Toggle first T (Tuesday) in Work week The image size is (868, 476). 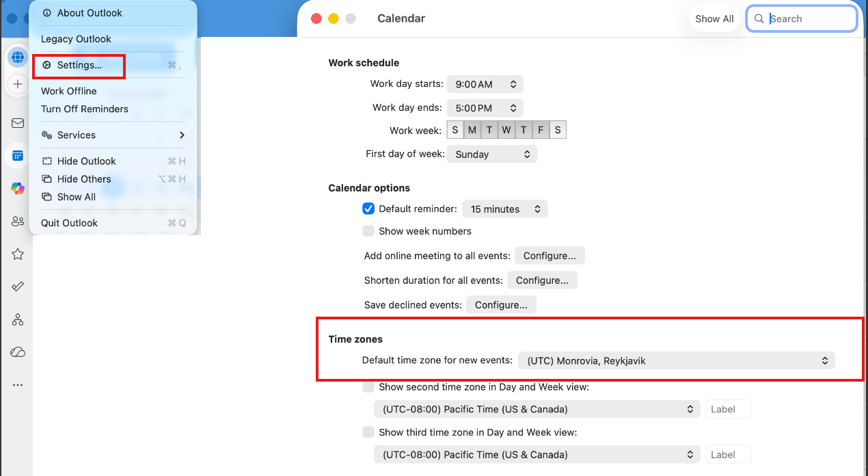489,130
